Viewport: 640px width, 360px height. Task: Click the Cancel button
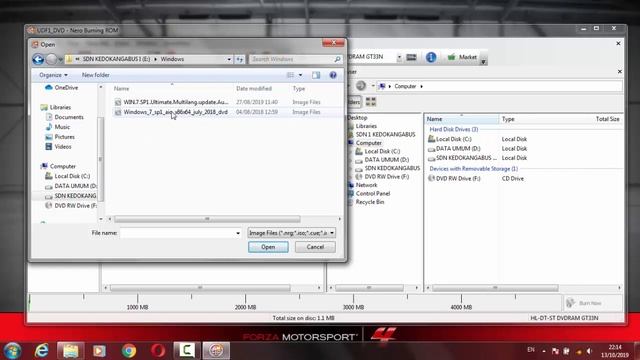pos(315,247)
